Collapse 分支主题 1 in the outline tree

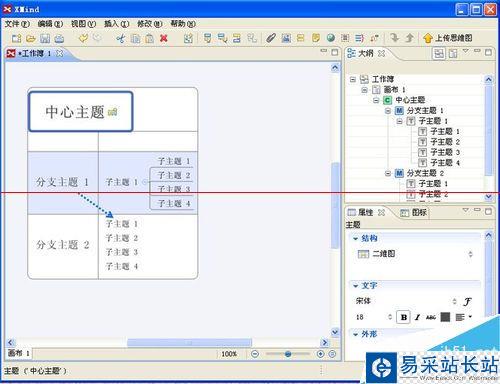click(388, 110)
